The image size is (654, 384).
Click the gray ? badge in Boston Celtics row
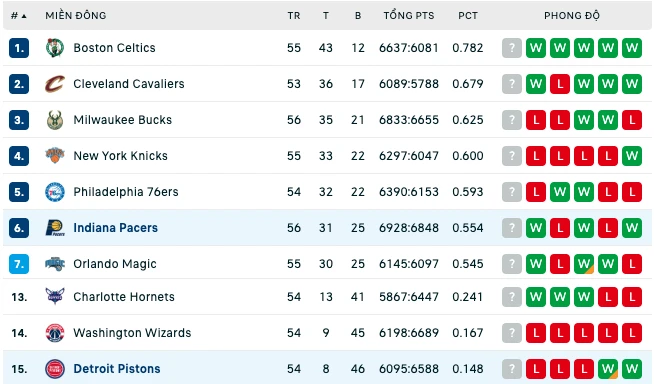pos(512,48)
